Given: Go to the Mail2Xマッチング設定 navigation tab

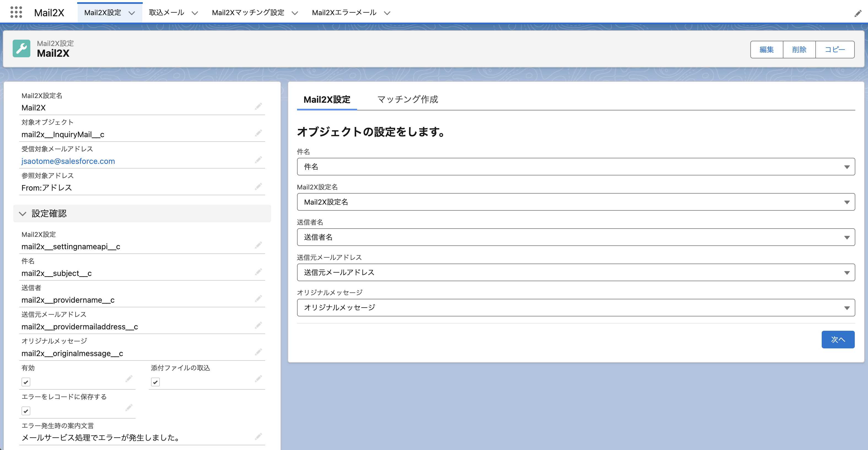Looking at the screenshot, I should pyautogui.click(x=248, y=13).
